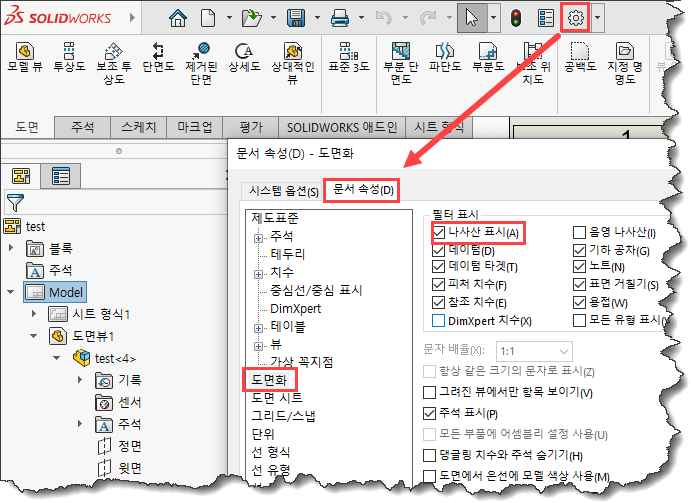The image size is (691, 503).
Task: Toggle the 데이텀(D) checkbox
Action: coord(438,250)
